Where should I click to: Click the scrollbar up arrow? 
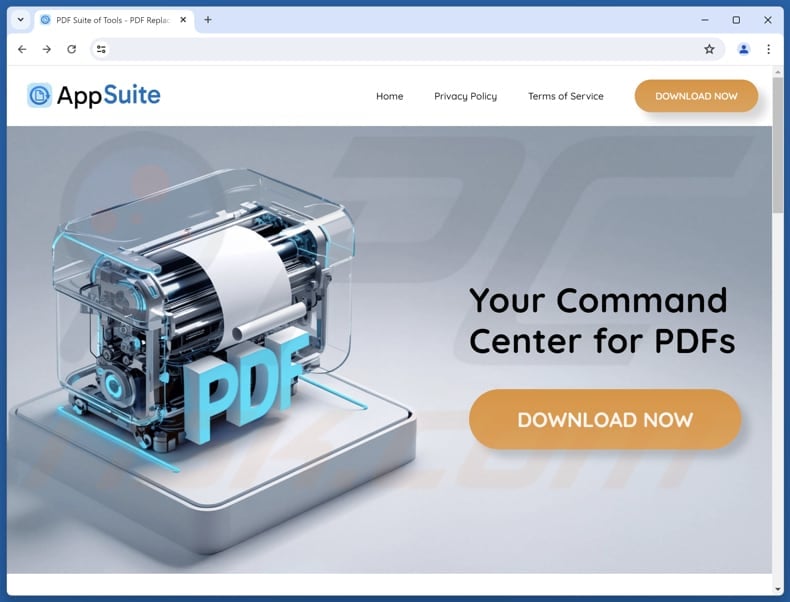click(x=778, y=73)
